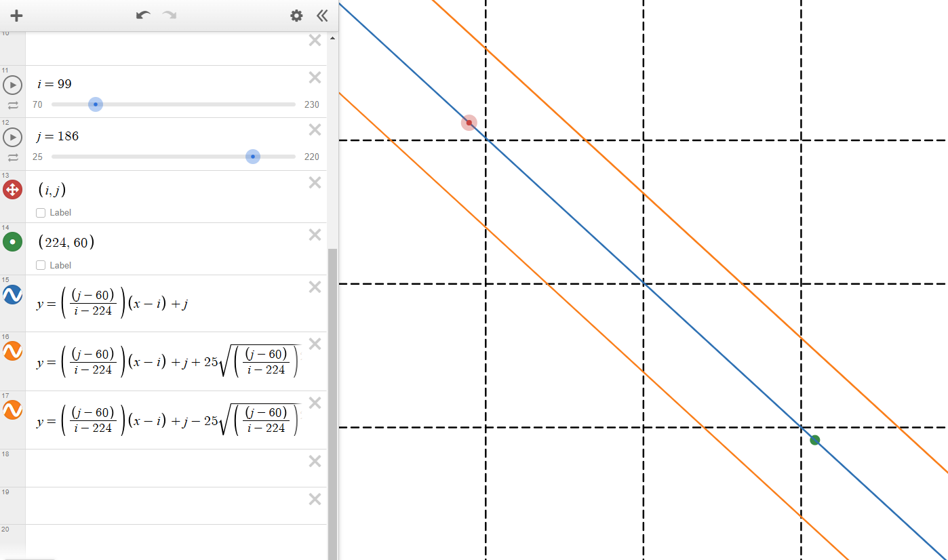
Task: Collapse the expression list panel
Action: pos(322,16)
